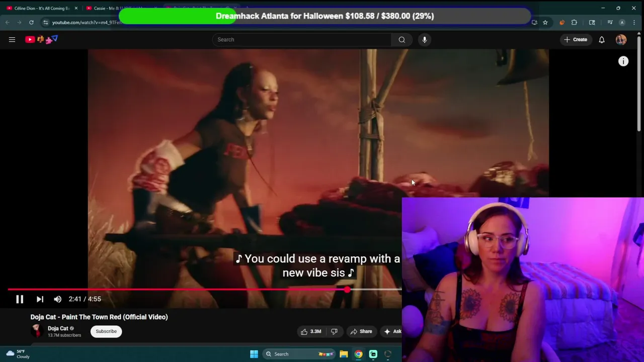This screenshot has width=644, height=362.
Task: Open the orange extension icon in toolbar
Action: 562,23
